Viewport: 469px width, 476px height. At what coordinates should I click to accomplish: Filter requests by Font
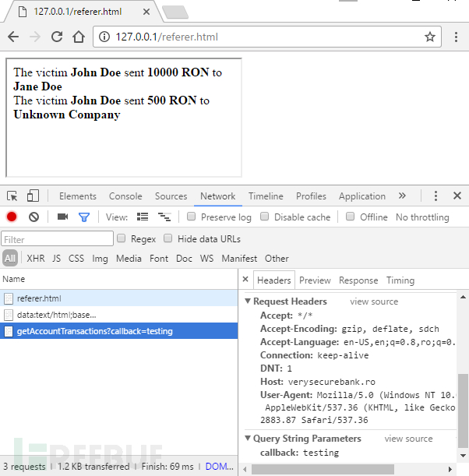point(159,259)
